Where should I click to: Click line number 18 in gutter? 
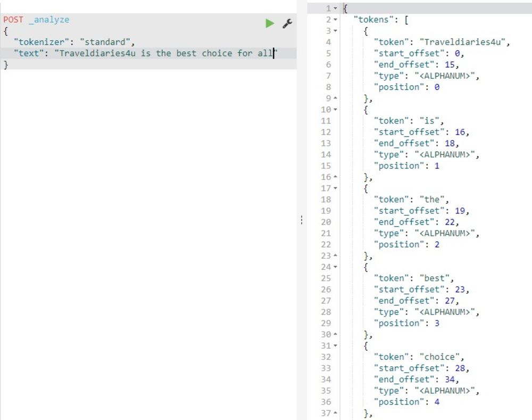click(x=326, y=199)
